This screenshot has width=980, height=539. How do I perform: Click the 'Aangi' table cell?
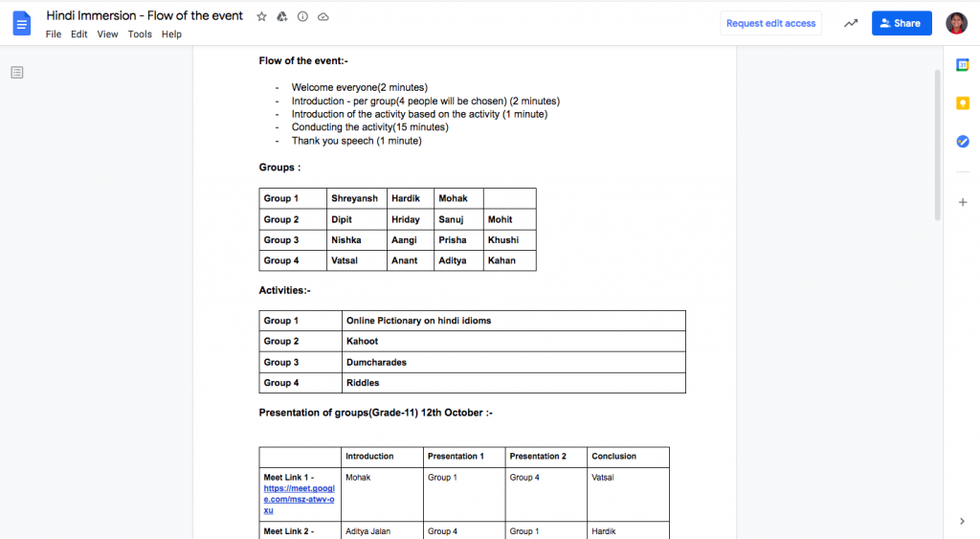410,240
